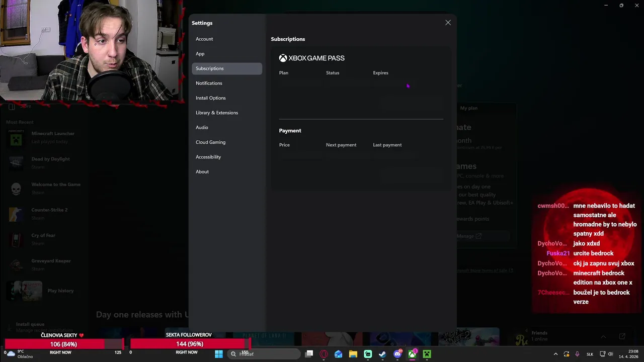The height and width of the screenshot is (362, 644).
Task: Click the Next payment label
Action: point(341,145)
